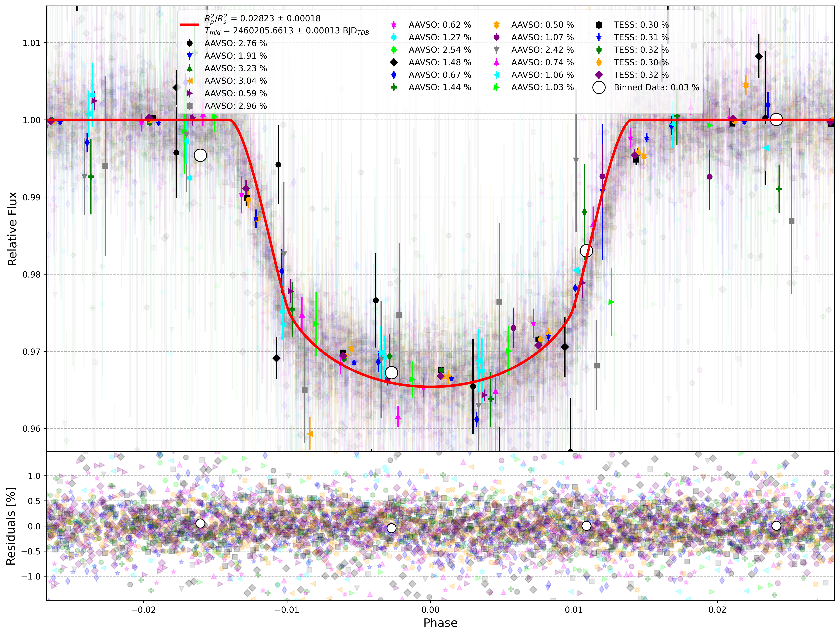The height and width of the screenshot is (635, 840).
Task: Pick the orange left-triangle marker for AAVSO: 3.04 %
Action: click(190, 81)
